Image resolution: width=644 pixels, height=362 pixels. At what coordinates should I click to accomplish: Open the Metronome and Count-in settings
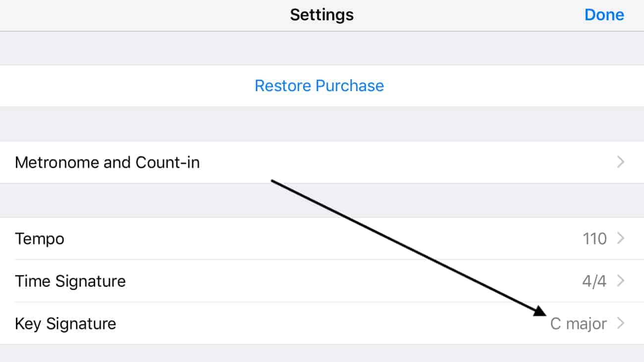point(107,162)
